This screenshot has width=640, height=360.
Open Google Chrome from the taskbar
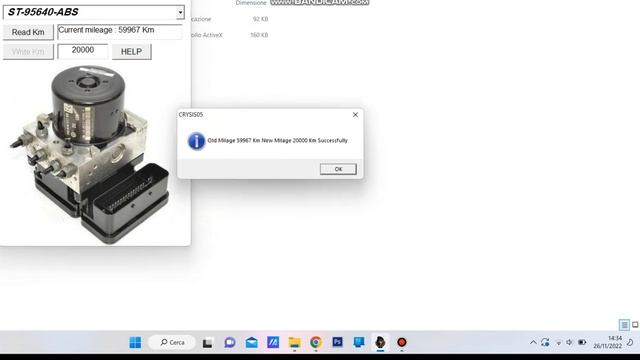(316, 342)
